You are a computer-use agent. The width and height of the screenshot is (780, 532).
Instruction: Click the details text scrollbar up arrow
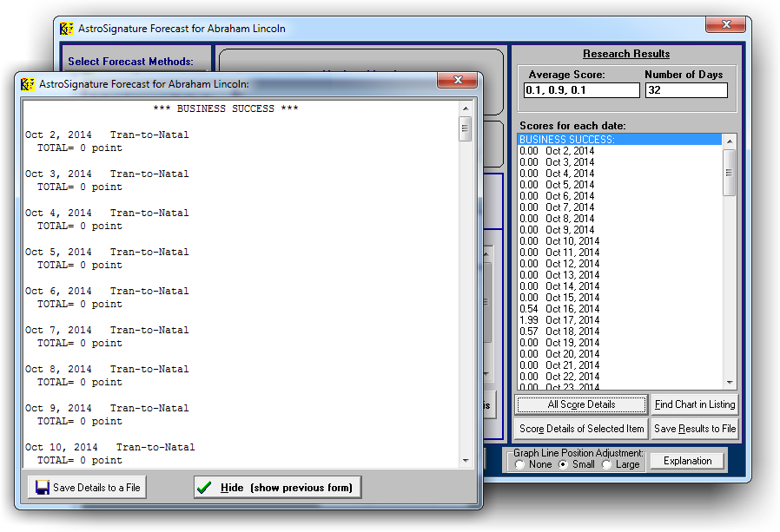(x=466, y=108)
